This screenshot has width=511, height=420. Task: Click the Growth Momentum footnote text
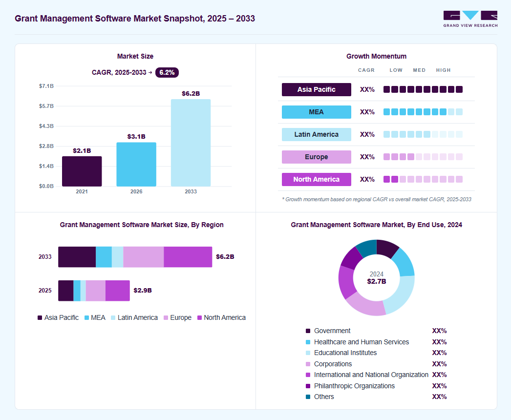click(x=377, y=199)
